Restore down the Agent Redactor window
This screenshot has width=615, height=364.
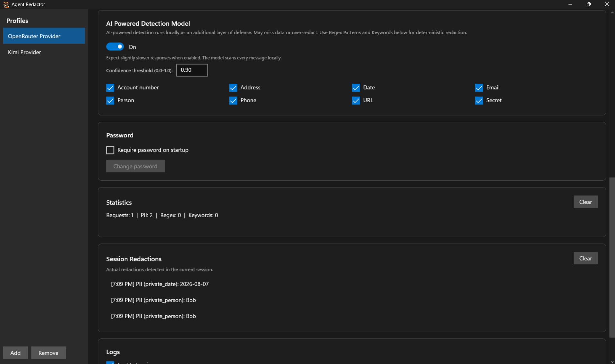[588, 4]
